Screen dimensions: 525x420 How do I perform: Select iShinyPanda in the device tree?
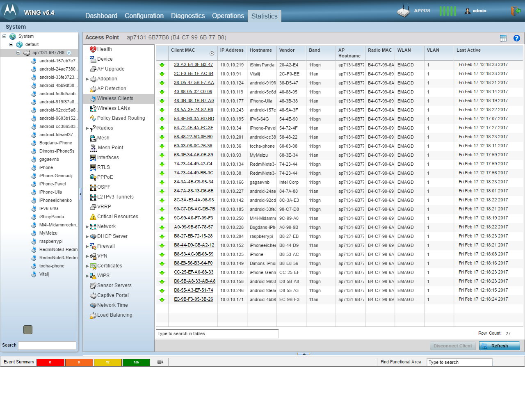(52, 217)
